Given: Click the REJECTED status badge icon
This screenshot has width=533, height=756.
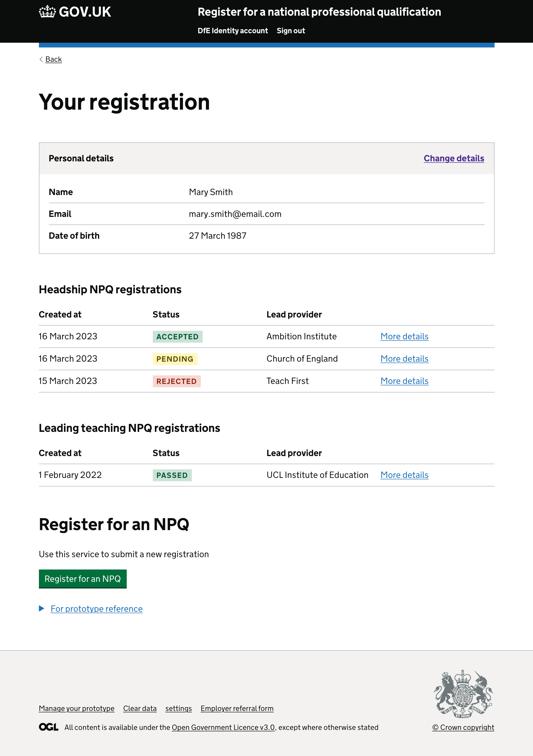Looking at the screenshot, I should [176, 381].
